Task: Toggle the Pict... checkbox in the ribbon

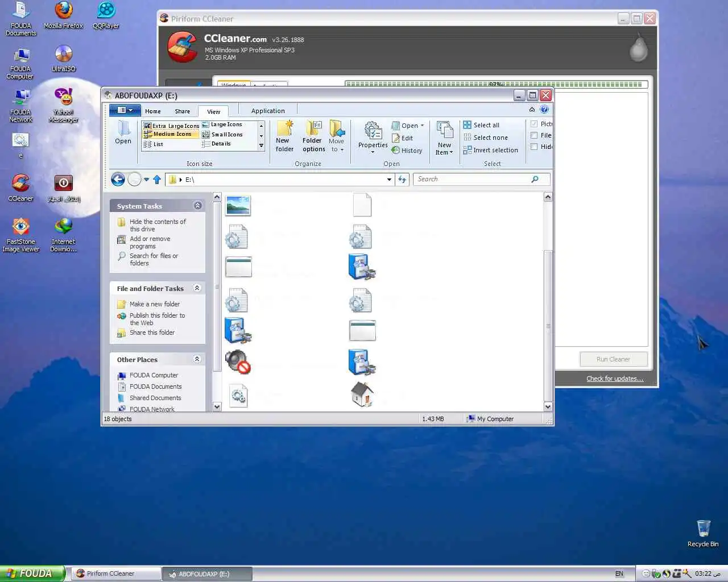Action: (x=534, y=124)
